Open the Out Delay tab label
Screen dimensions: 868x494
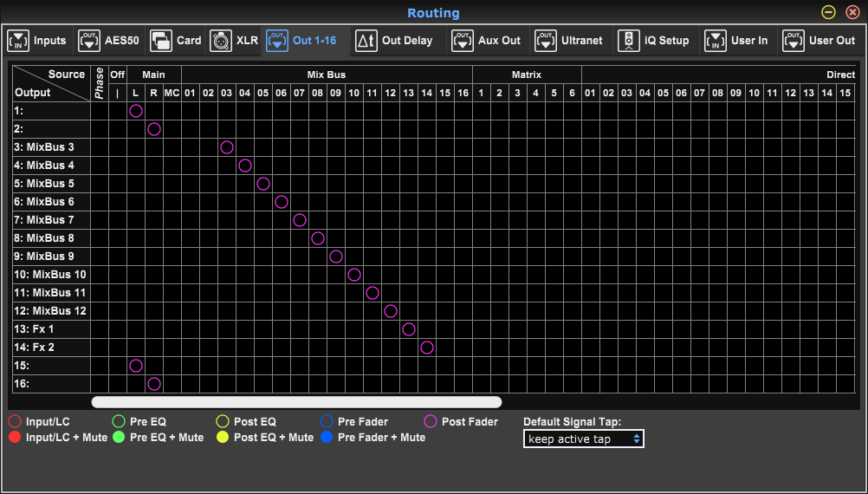tap(407, 41)
